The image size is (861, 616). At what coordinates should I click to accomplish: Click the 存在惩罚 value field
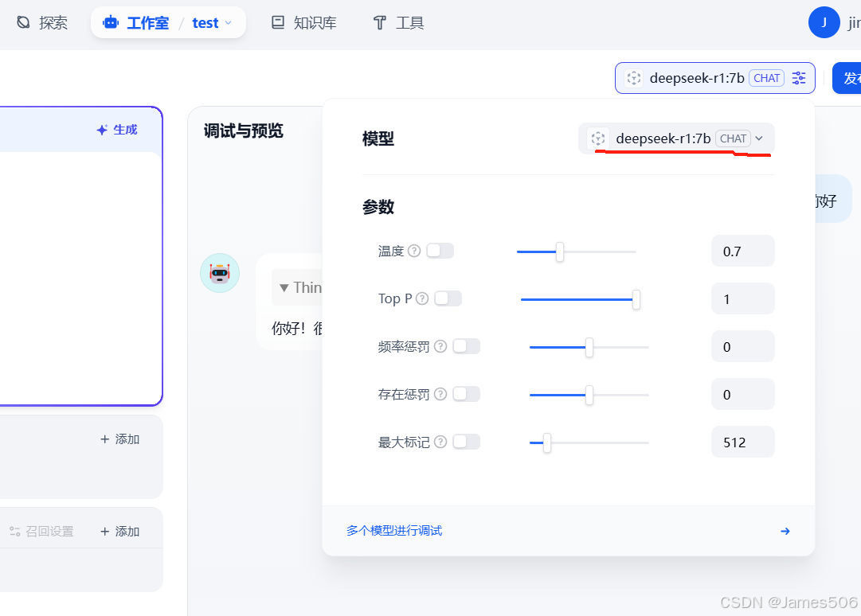pos(743,395)
